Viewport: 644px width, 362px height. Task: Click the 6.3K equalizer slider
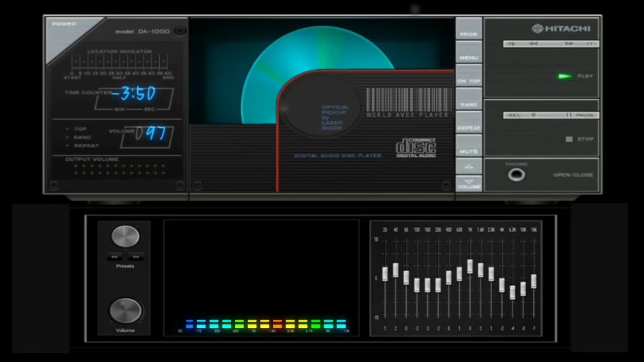point(512,293)
